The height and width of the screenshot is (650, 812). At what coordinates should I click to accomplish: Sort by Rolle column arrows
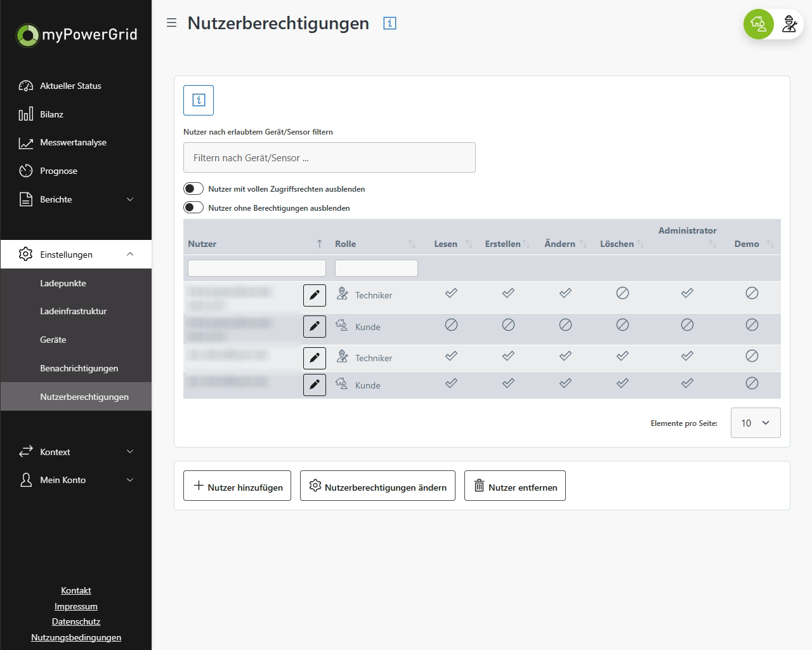[x=412, y=244]
